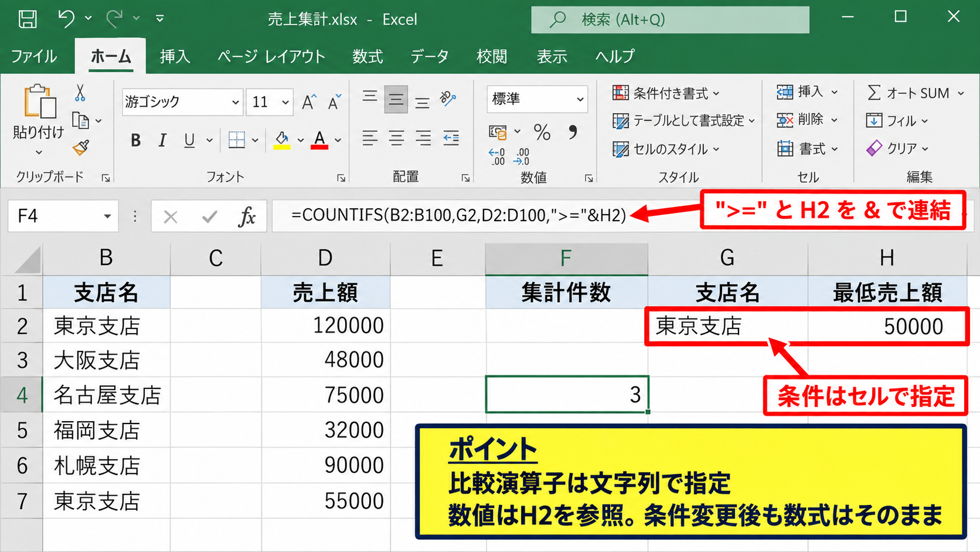This screenshot has height=552, width=980.
Task: Open the font name 游ゴシック combo box
Action: click(x=182, y=102)
